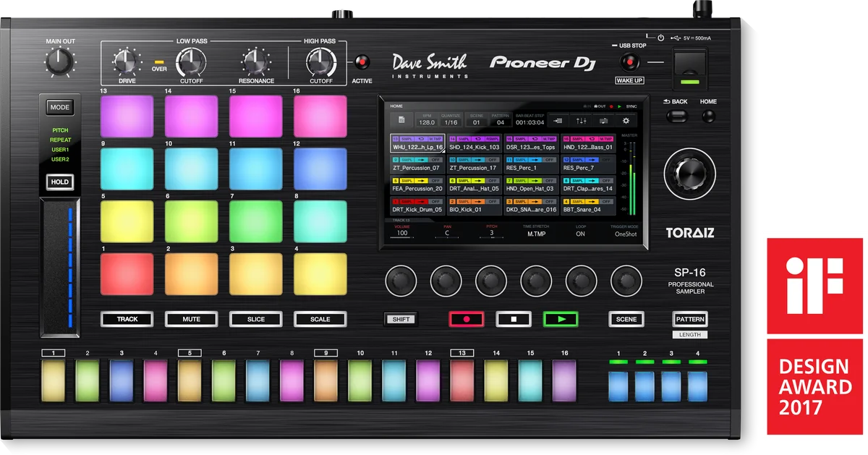Tap the project file icon under HOME

[401, 121]
